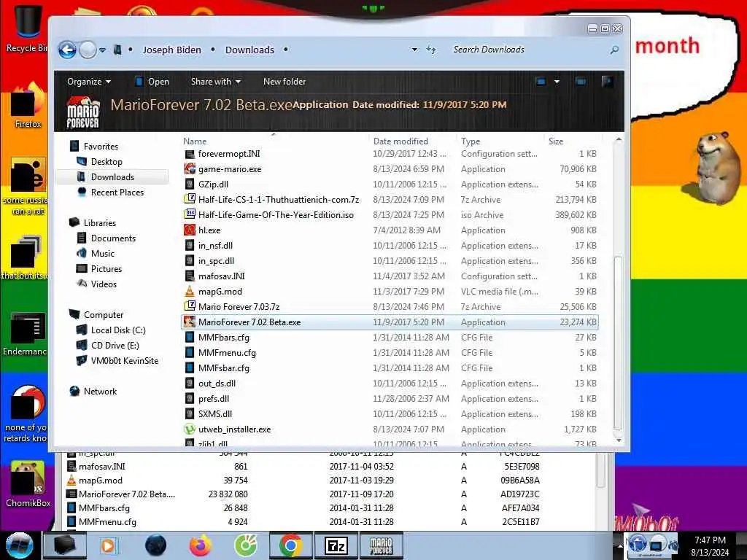Open the Music library
Screen dimensions: 747x560
(x=102, y=253)
